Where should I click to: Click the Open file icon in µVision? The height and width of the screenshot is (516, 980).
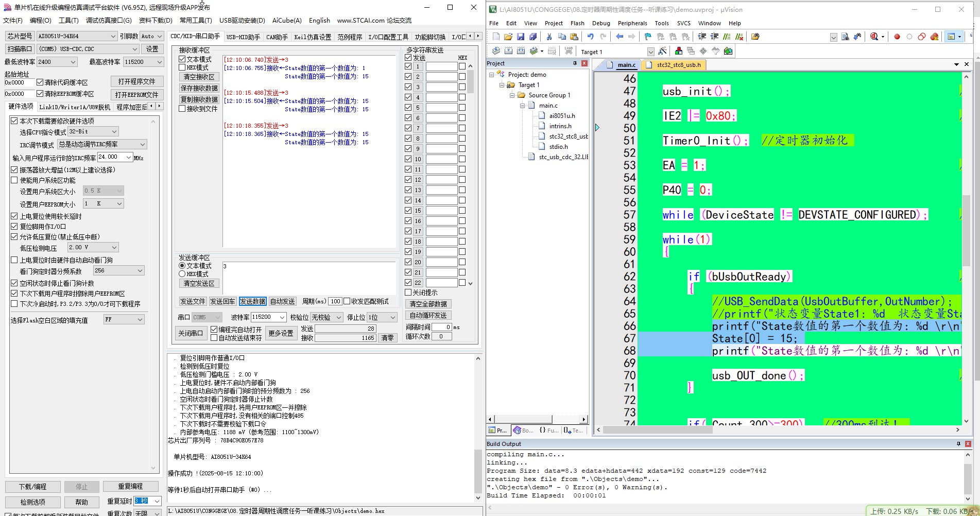[x=508, y=37]
